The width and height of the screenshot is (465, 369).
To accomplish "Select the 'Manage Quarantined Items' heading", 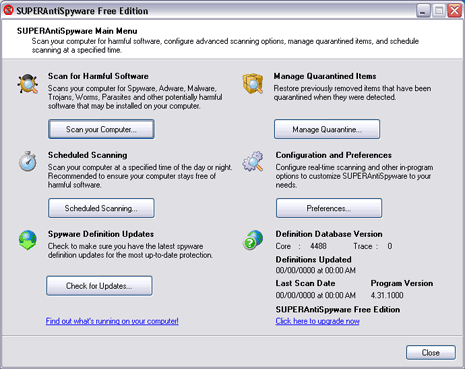I will pos(325,76).
